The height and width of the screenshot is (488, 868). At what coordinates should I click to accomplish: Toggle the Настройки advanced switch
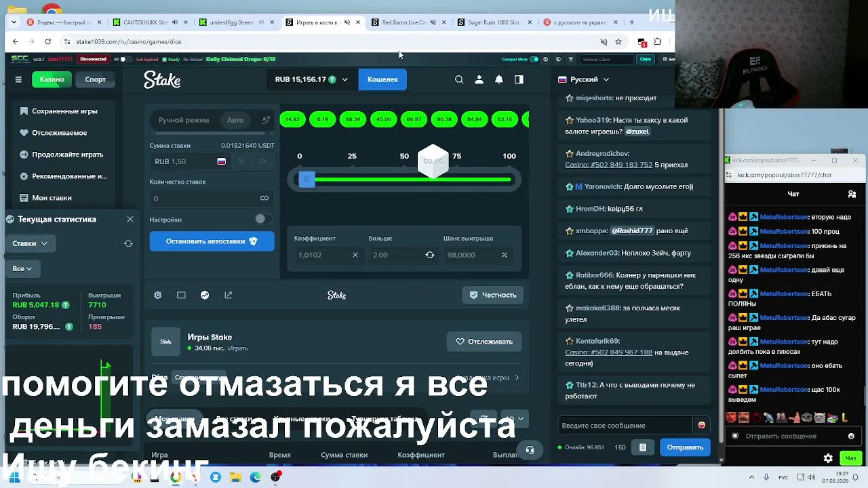tap(262, 219)
